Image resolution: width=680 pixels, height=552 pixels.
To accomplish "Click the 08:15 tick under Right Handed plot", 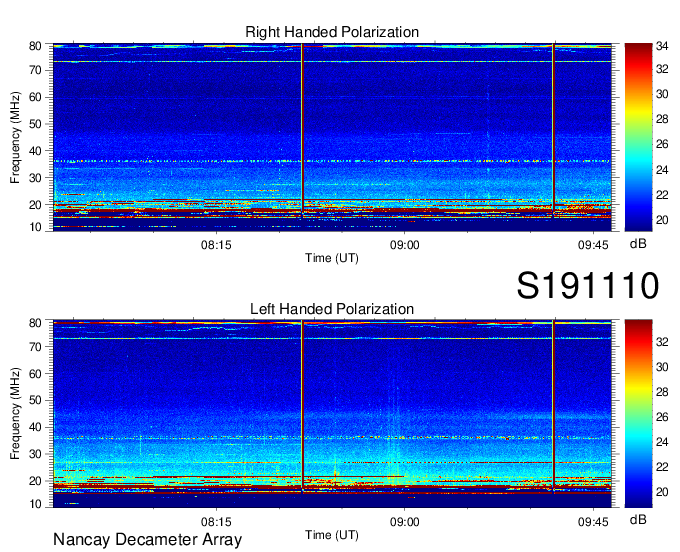I will pos(216,245).
